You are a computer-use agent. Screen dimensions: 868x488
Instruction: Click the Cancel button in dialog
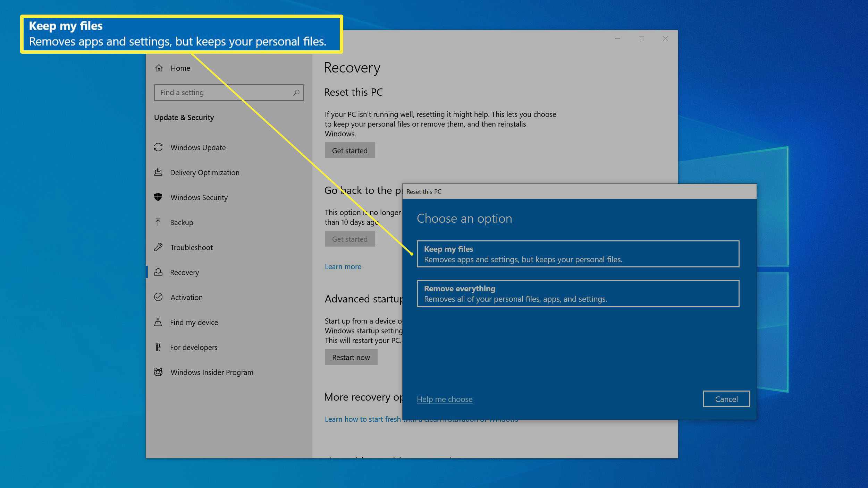[x=726, y=399]
